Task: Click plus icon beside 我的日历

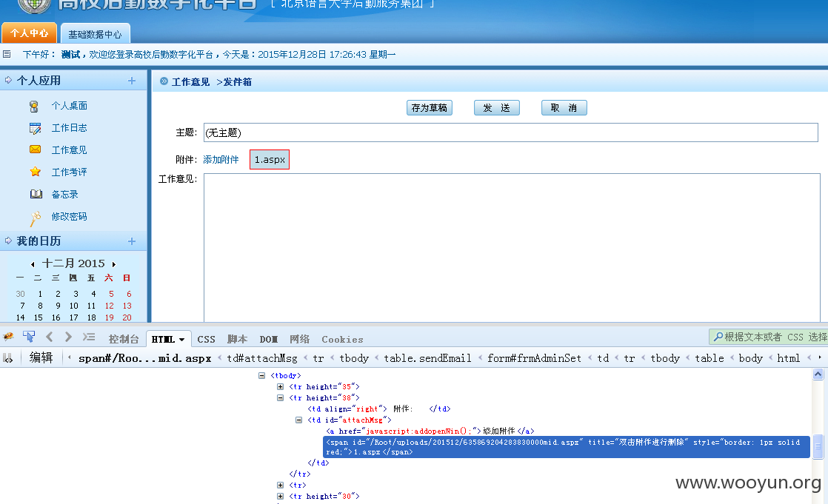Action: click(x=132, y=241)
